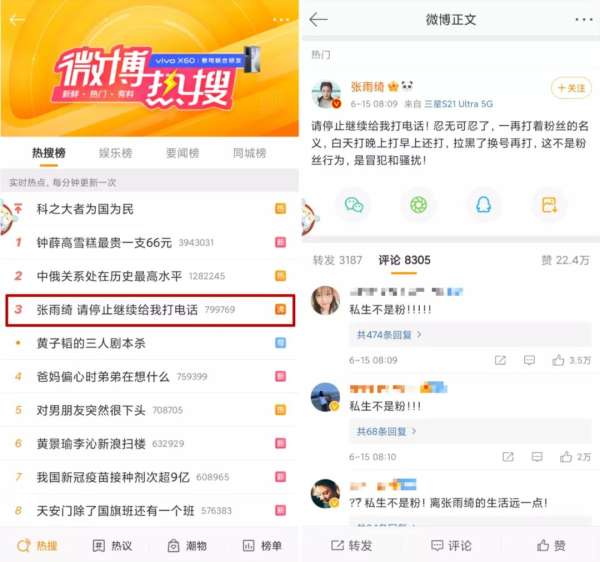Tap 张雨绮 profile avatar

pyautogui.click(x=326, y=94)
